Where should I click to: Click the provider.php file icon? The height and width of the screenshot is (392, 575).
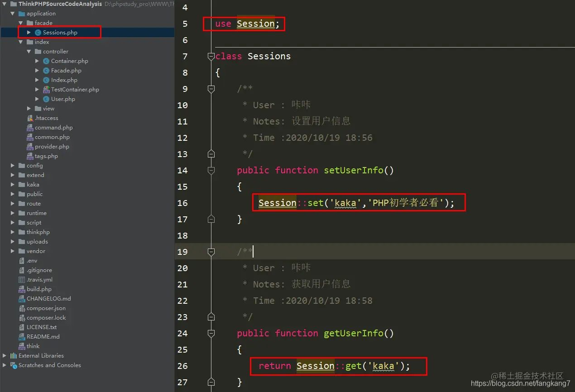(x=30, y=147)
